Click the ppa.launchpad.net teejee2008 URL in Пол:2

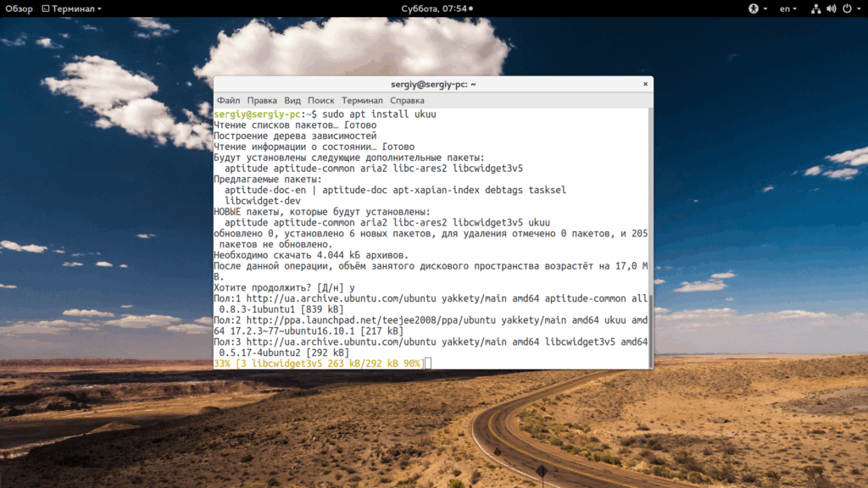coord(371,319)
